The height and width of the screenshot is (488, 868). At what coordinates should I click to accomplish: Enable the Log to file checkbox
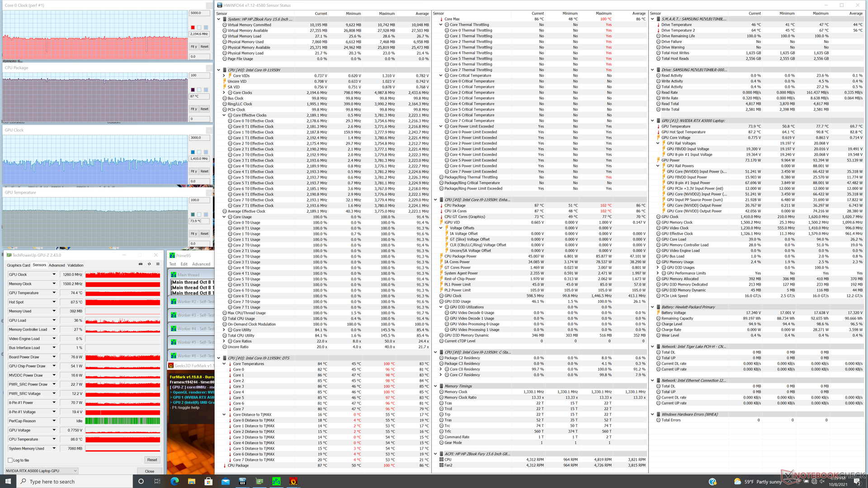tap(10, 460)
